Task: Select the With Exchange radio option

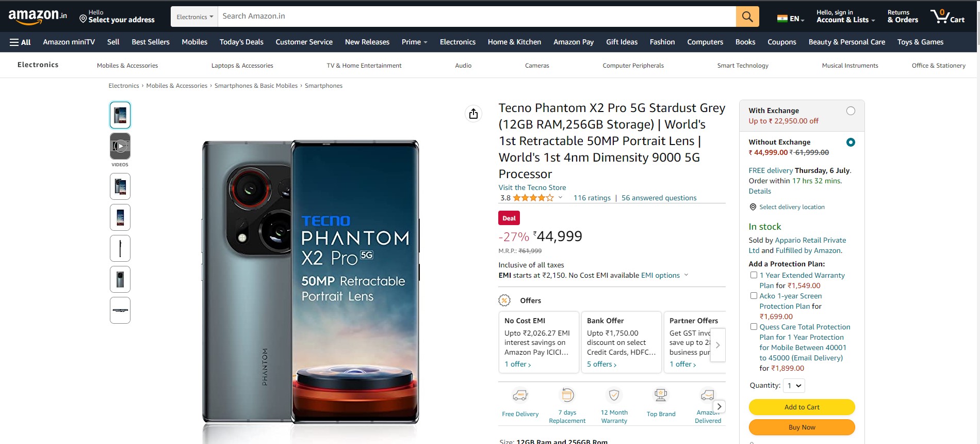Action: coord(851,111)
